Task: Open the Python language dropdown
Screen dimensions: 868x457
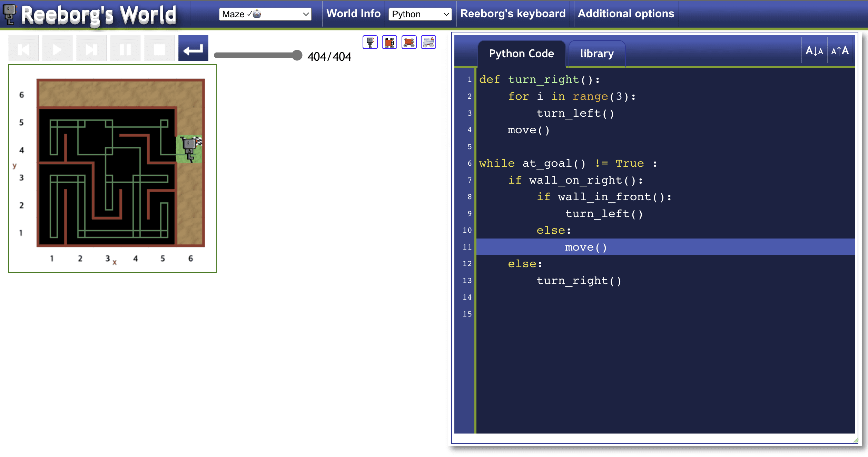Action: 420,14
